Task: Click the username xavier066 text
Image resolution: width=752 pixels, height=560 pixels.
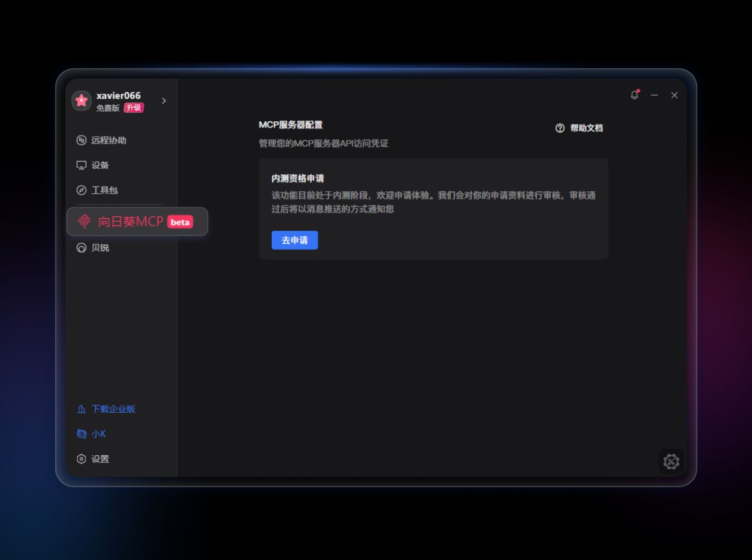Action: [x=118, y=95]
